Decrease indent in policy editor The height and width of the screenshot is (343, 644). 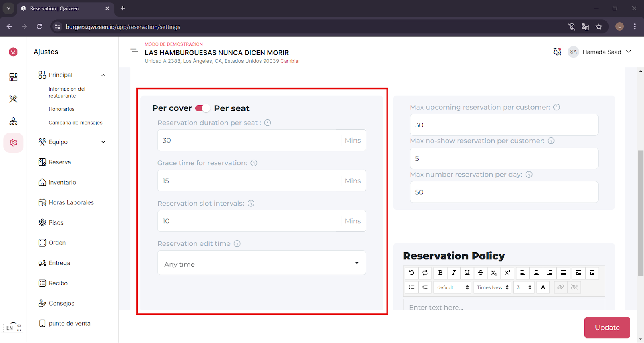(x=592, y=273)
